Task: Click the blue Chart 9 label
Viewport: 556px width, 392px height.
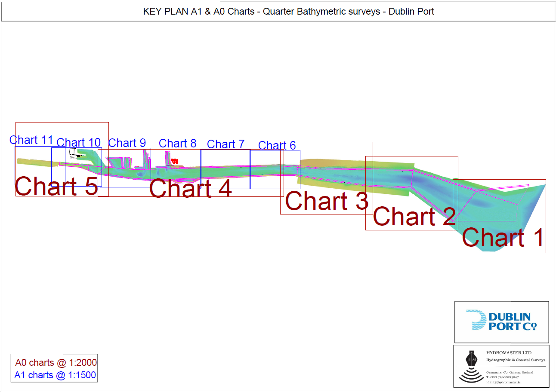Action: (x=127, y=143)
